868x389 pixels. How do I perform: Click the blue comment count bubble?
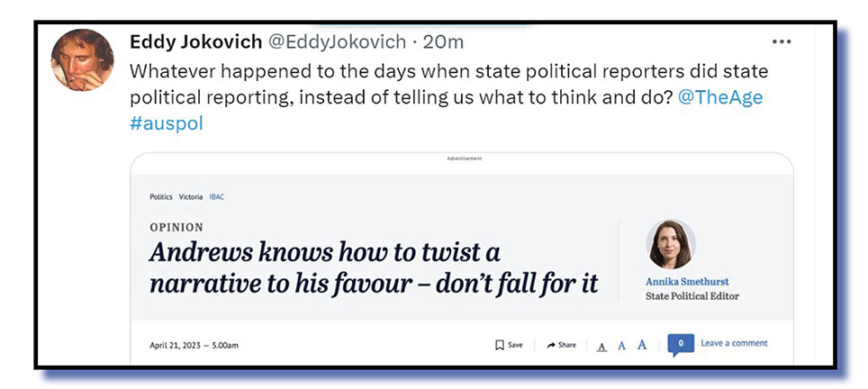click(681, 344)
